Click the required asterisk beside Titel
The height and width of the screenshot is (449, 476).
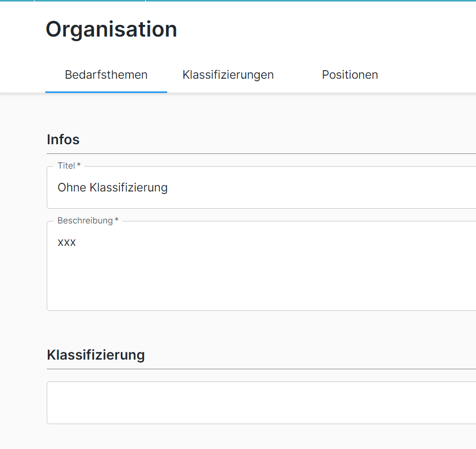point(79,166)
